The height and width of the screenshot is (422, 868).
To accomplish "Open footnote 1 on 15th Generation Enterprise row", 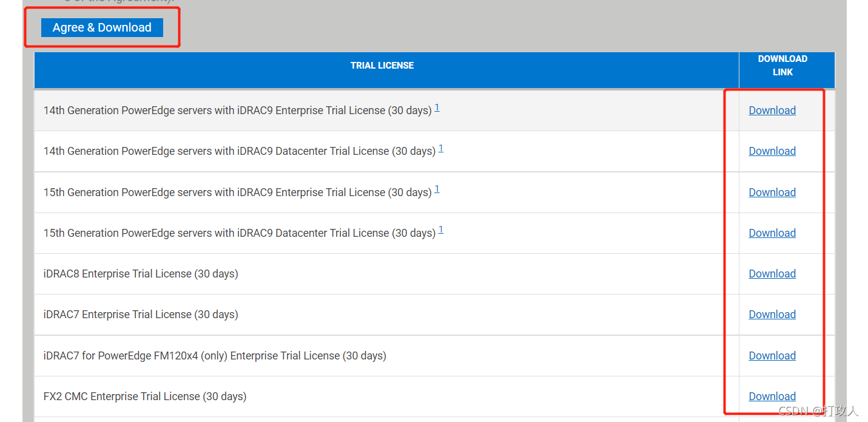I will click(437, 189).
